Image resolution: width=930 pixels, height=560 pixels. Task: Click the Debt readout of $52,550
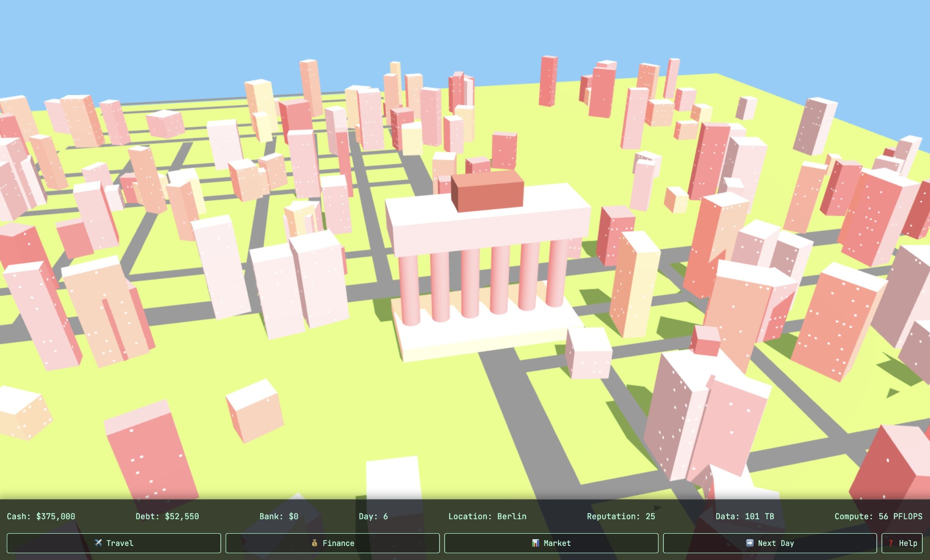(167, 516)
